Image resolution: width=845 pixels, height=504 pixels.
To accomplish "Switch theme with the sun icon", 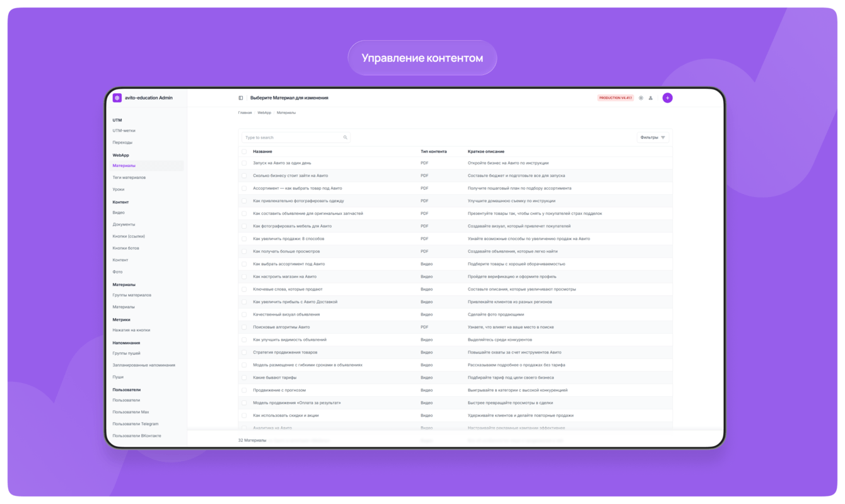I will tap(641, 98).
